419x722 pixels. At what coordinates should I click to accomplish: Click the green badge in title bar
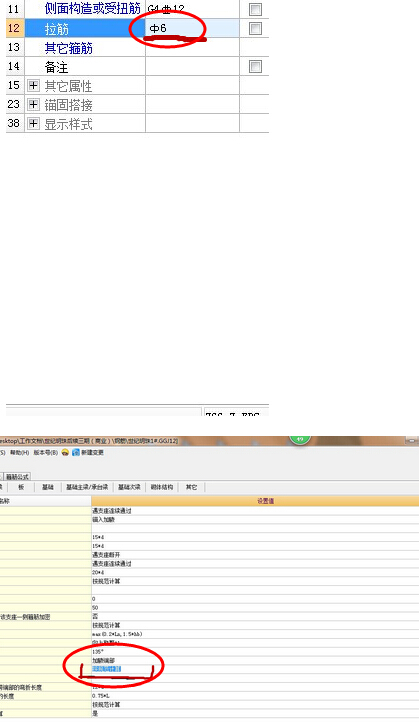click(x=300, y=439)
